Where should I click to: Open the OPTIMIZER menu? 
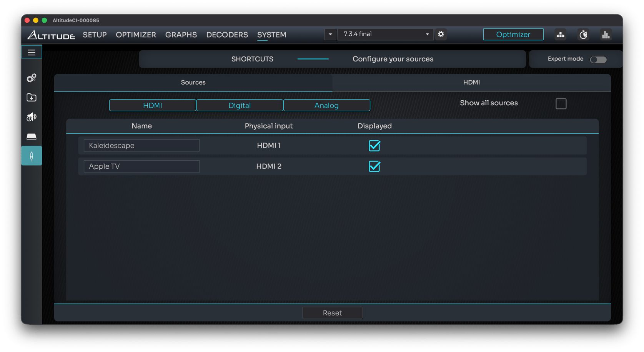pos(136,35)
